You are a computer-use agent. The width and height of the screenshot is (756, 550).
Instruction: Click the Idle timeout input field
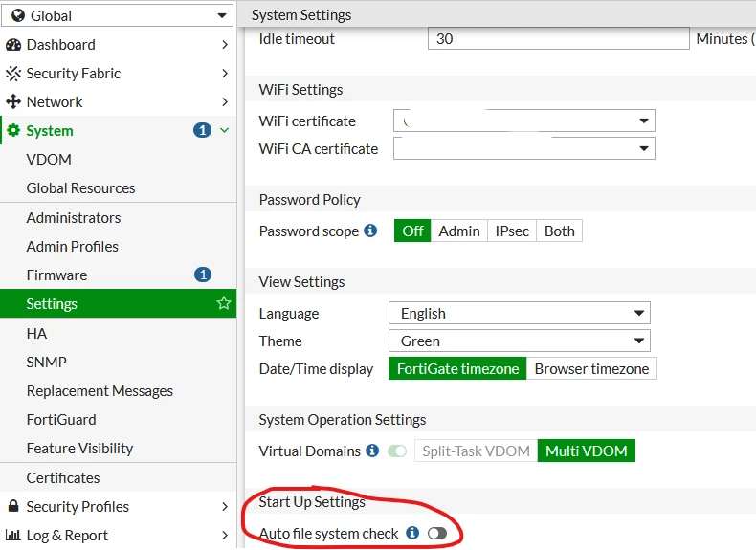[x=558, y=38]
